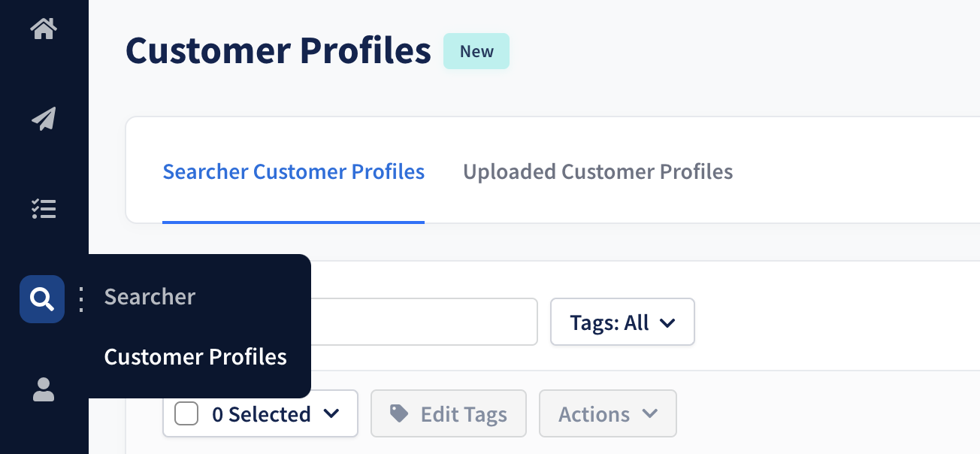Click the New badge next to title
Screen dimensions: 980x454
coord(476,51)
